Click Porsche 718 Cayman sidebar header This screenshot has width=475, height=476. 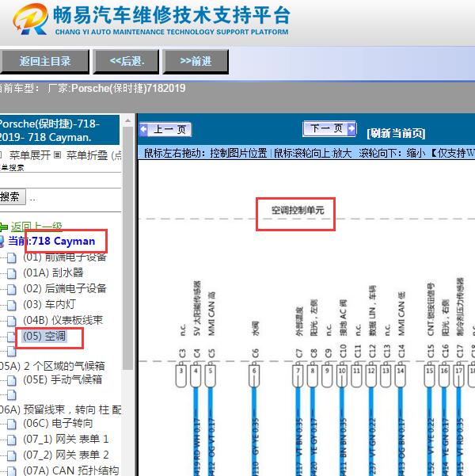(60, 130)
